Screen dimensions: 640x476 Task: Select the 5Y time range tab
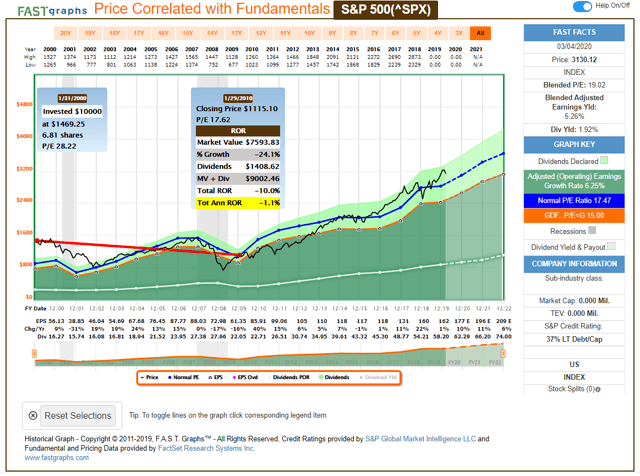417,33
